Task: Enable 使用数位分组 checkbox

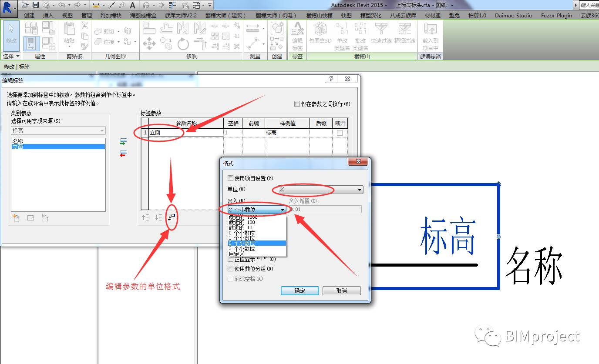Action: [231, 269]
